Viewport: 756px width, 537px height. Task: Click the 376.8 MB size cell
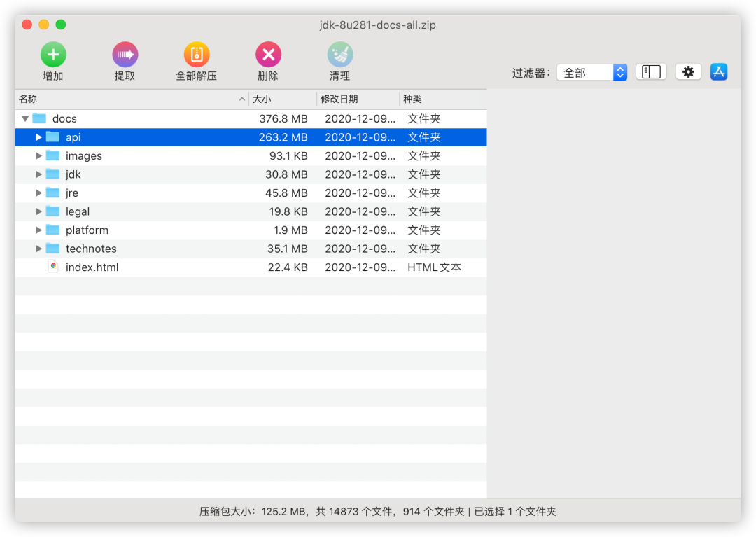tap(283, 118)
